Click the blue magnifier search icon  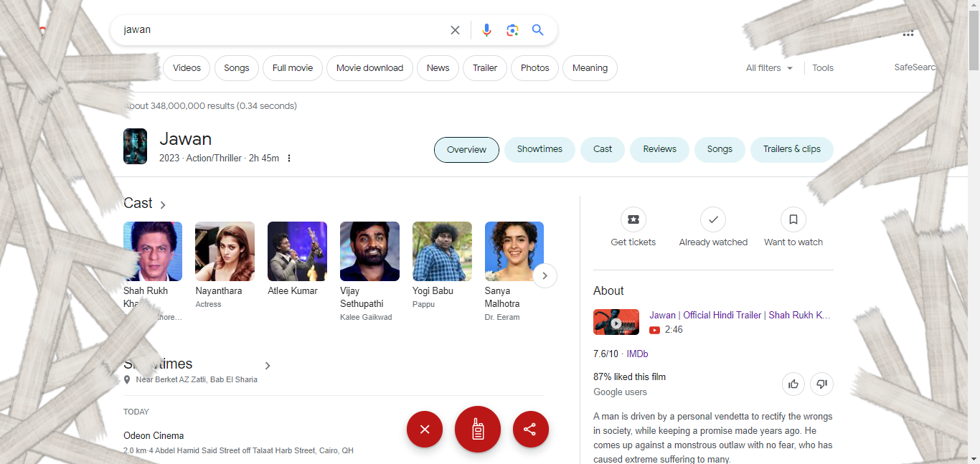coord(538,30)
